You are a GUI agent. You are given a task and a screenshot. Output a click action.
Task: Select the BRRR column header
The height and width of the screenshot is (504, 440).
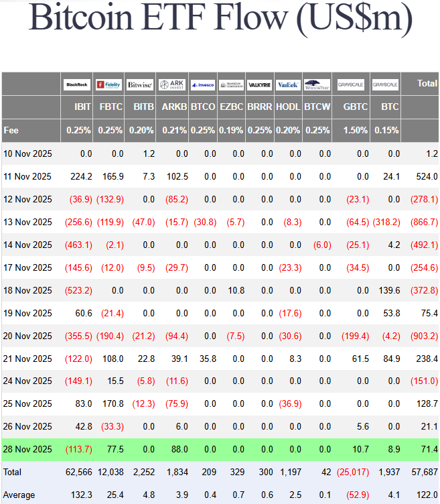pos(259,107)
